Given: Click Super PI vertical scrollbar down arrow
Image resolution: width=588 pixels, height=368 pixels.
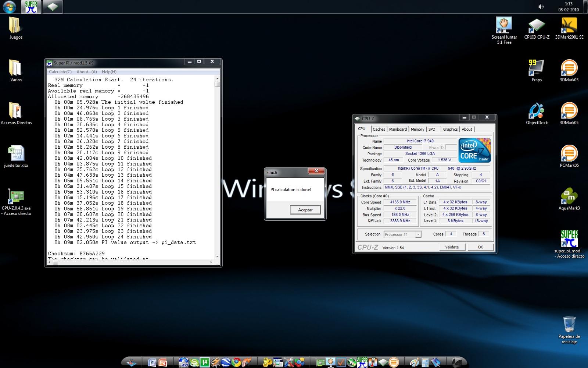Looking at the screenshot, I should pyautogui.click(x=217, y=256).
